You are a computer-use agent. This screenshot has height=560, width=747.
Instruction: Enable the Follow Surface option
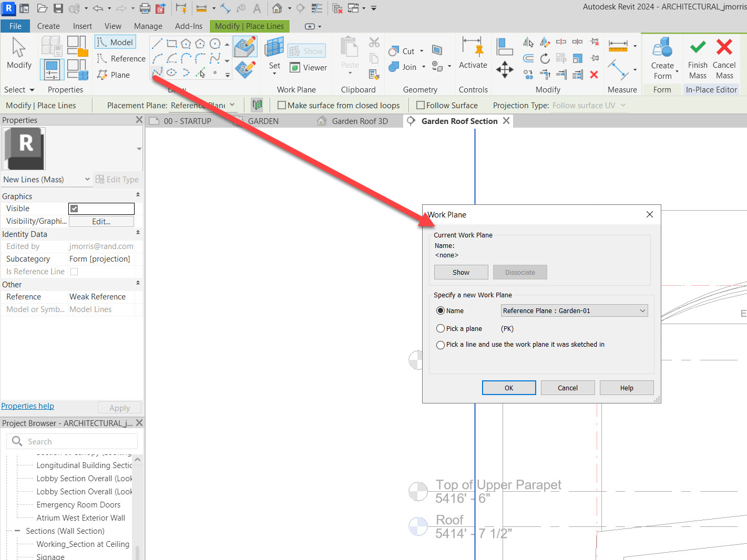pos(421,105)
